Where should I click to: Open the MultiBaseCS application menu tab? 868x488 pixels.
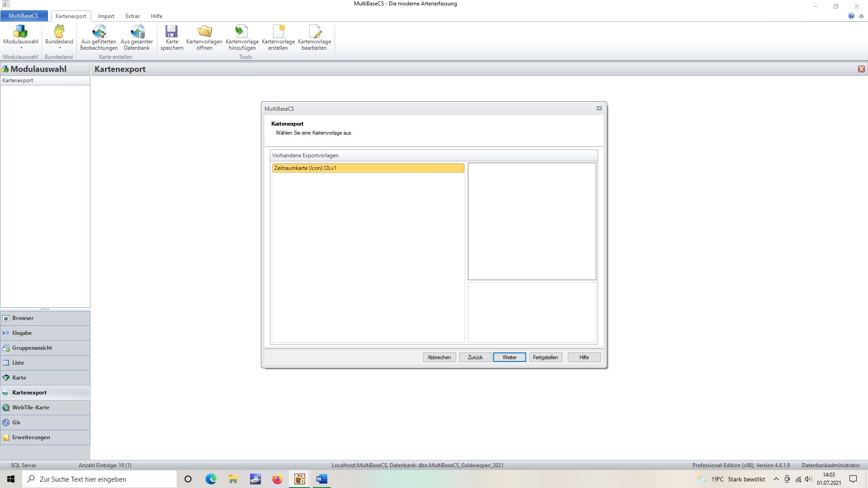pos(24,16)
